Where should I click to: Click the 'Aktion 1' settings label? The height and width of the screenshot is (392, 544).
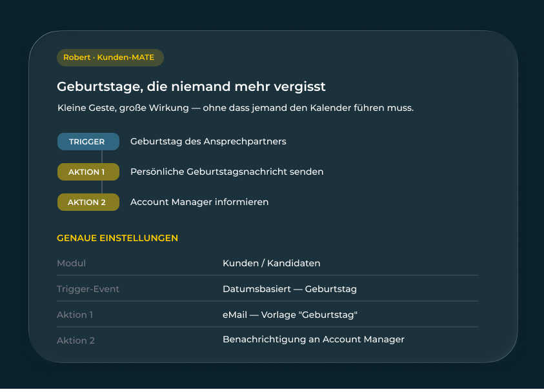pyautogui.click(x=75, y=315)
